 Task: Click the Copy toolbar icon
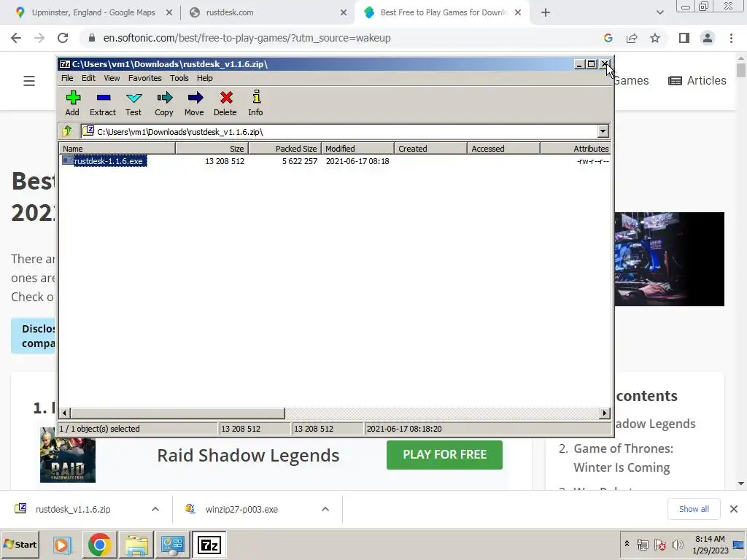[164, 104]
